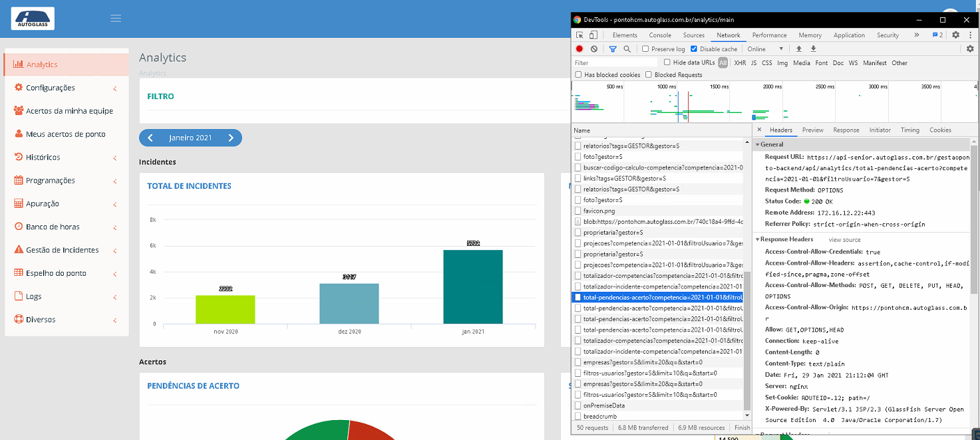
Task: Toggle the device toolbar icon
Action: coord(594,35)
